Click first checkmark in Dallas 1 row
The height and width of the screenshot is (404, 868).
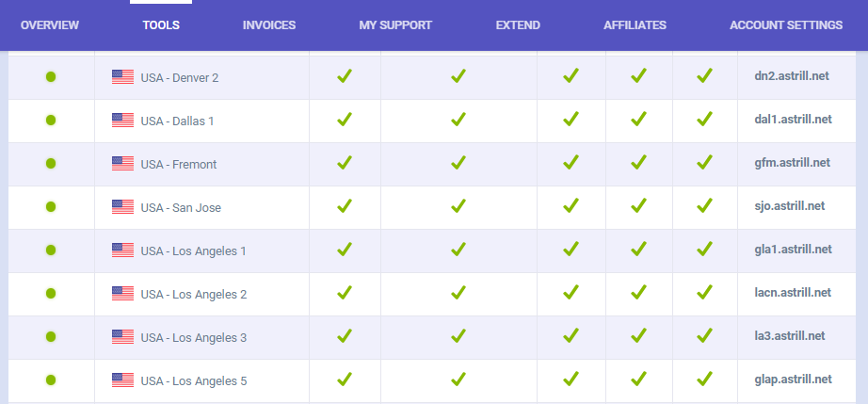click(345, 119)
